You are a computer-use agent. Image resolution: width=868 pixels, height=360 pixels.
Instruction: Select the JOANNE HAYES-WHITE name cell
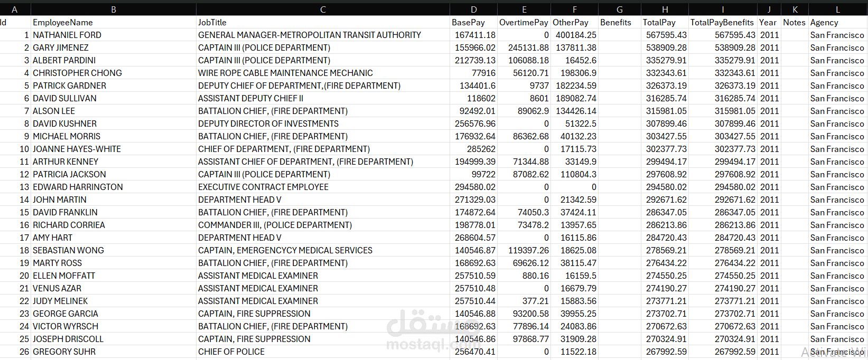[114, 149]
